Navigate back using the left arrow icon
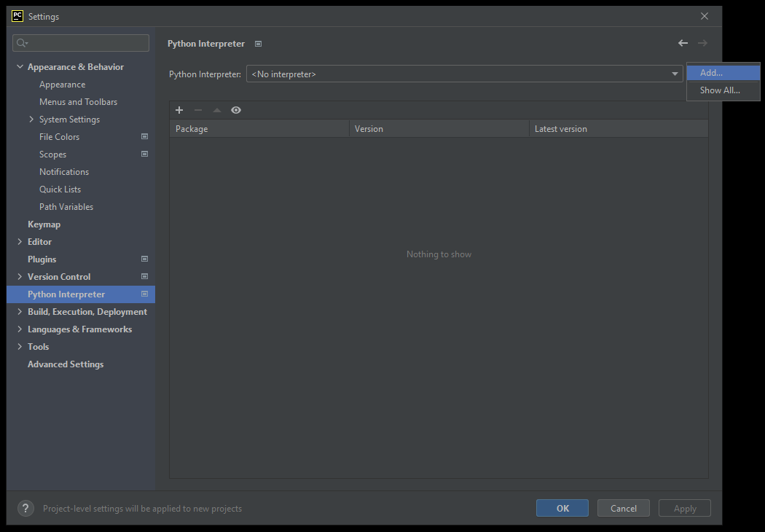Image resolution: width=765 pixels, height=532 pixels. [x=683, y=43]
